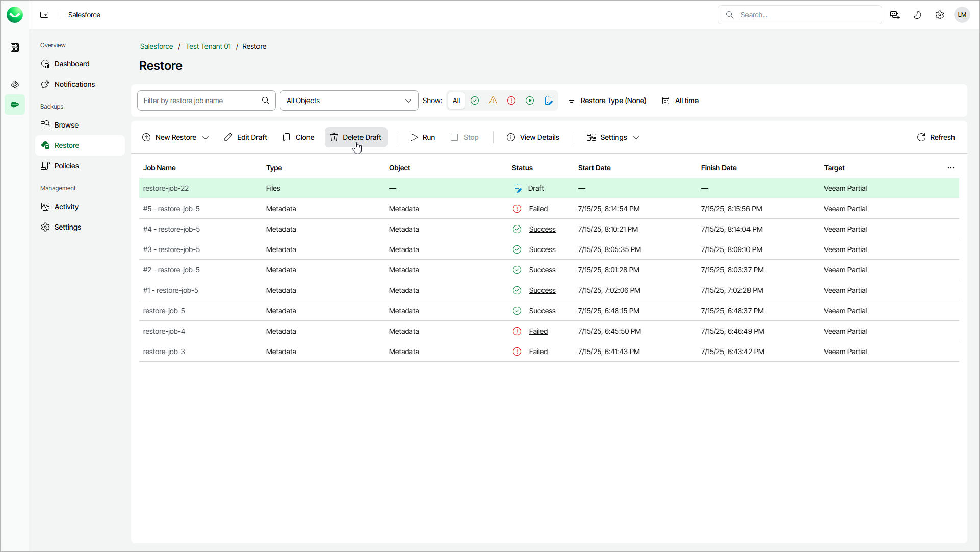Open LM user avatar menu
The height and width of the screenshot is (552, 980).
[x=962, y=15]
